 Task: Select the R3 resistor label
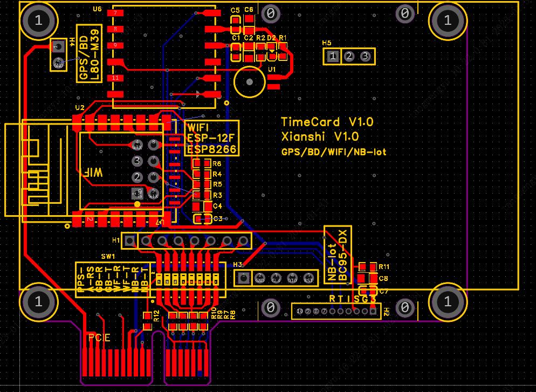click(217, 195)
